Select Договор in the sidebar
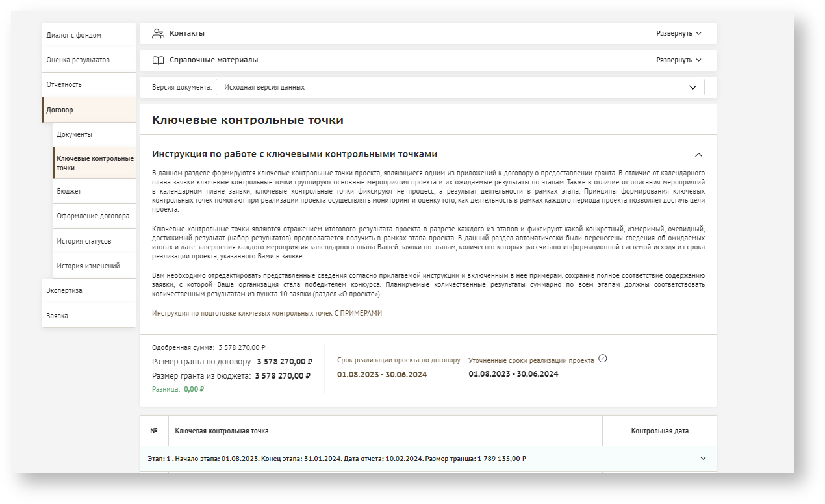This screenshot has height=504, width=825. pos(60,110)
